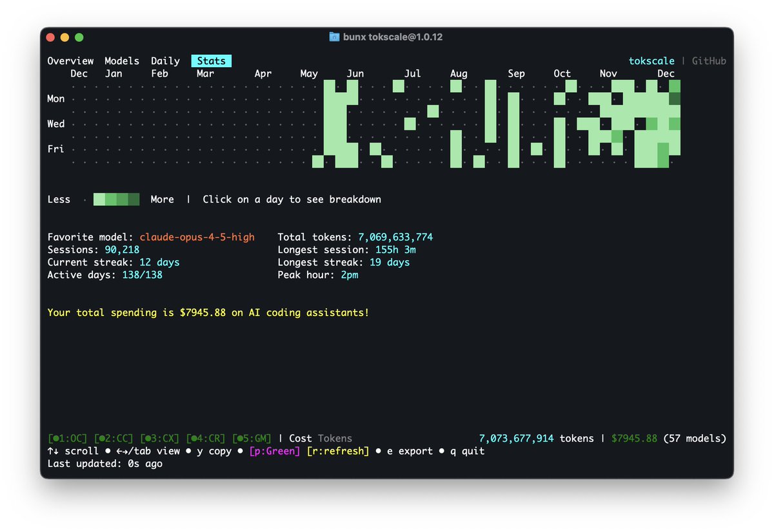
Task: Open the Models tab
Action: [122, 61]
